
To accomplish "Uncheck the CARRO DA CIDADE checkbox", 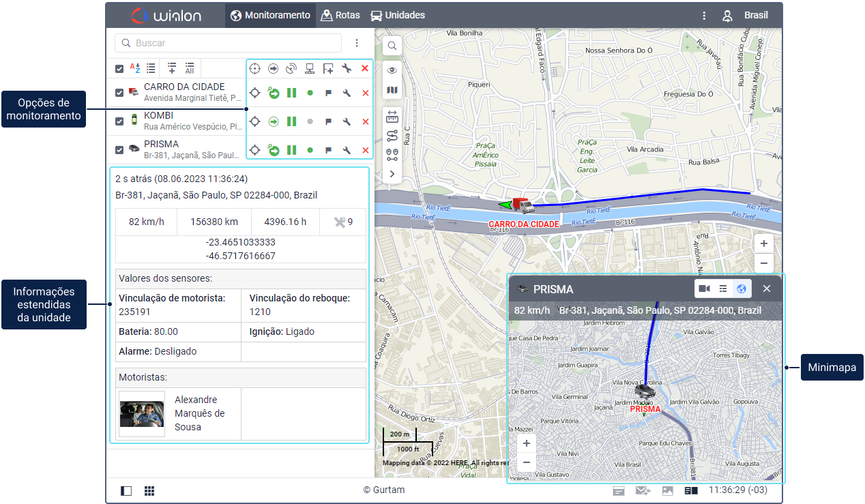I will [x=119, y=93].
